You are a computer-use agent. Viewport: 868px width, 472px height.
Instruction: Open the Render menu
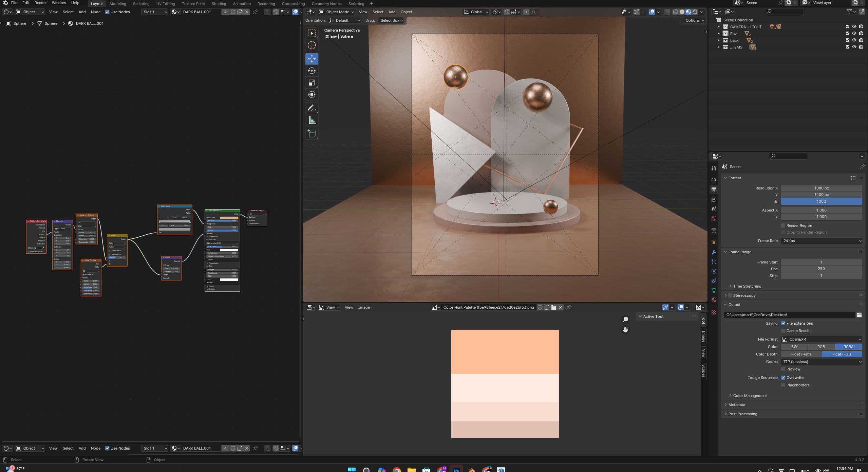(x=40, y=3)
